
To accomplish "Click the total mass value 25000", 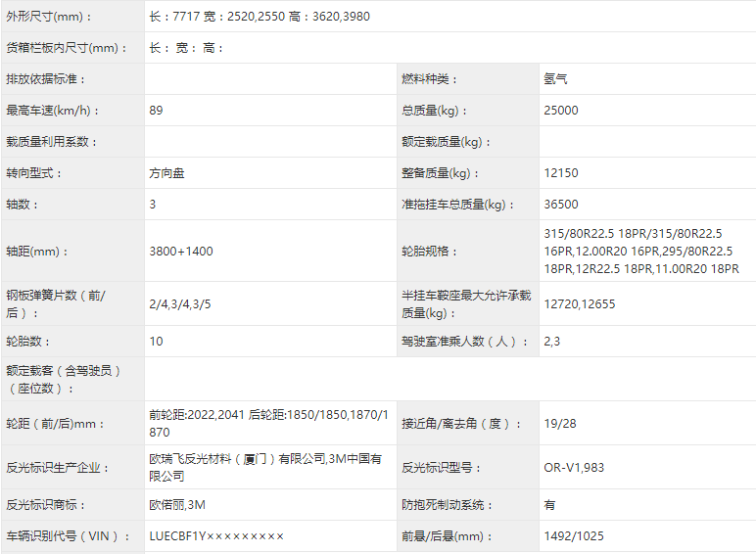I will (561, 111).
